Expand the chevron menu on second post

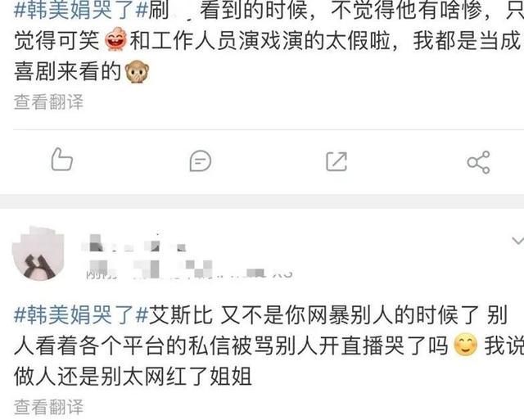click(x=517, y=241)
